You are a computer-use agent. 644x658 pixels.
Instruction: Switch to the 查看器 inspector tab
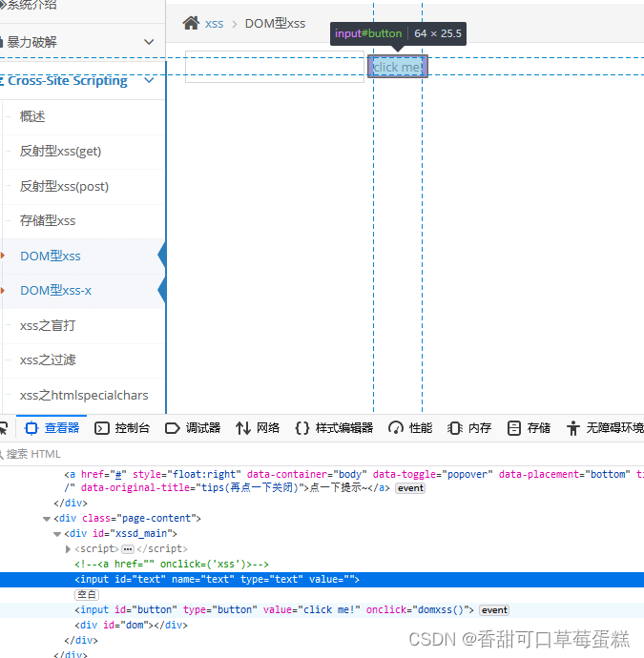52,428
